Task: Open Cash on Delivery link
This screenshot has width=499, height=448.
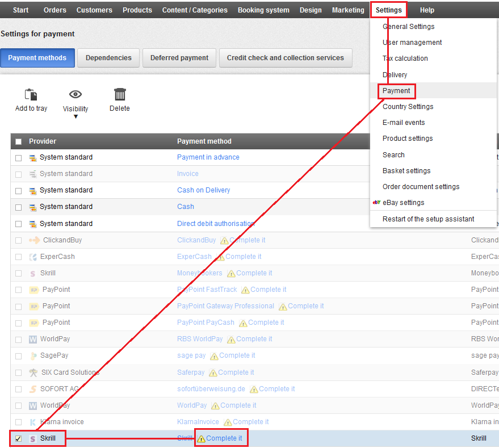Action: [203, 190]
